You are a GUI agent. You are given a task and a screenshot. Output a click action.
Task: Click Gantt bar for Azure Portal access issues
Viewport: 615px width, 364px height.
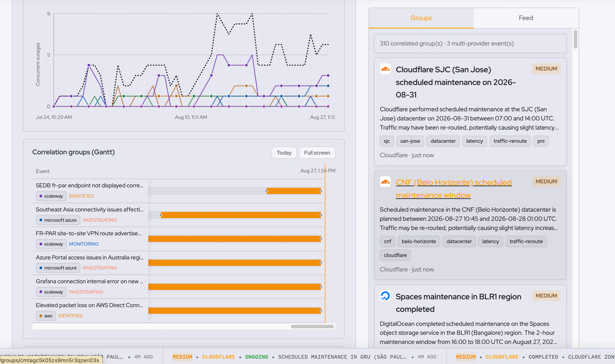(235, 263)
